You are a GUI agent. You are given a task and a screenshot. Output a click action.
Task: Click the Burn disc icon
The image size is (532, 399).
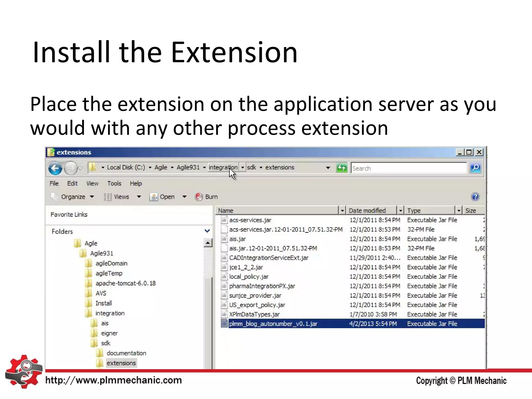(199, 197)
